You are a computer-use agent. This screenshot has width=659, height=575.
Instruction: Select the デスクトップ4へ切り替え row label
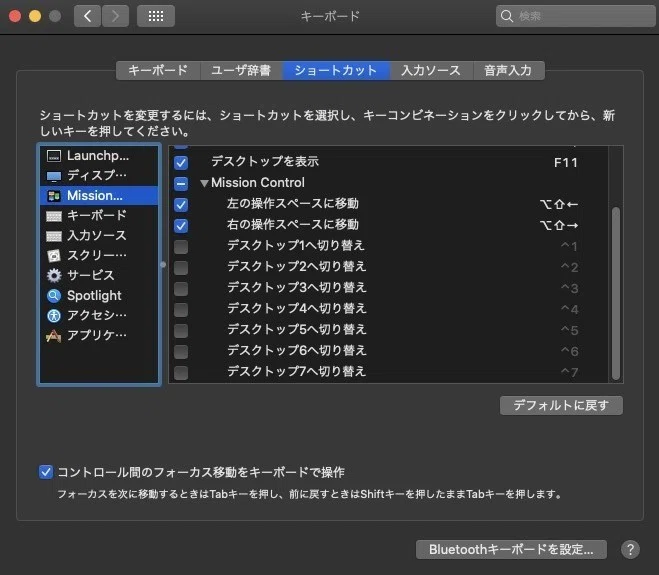(297, 309)
